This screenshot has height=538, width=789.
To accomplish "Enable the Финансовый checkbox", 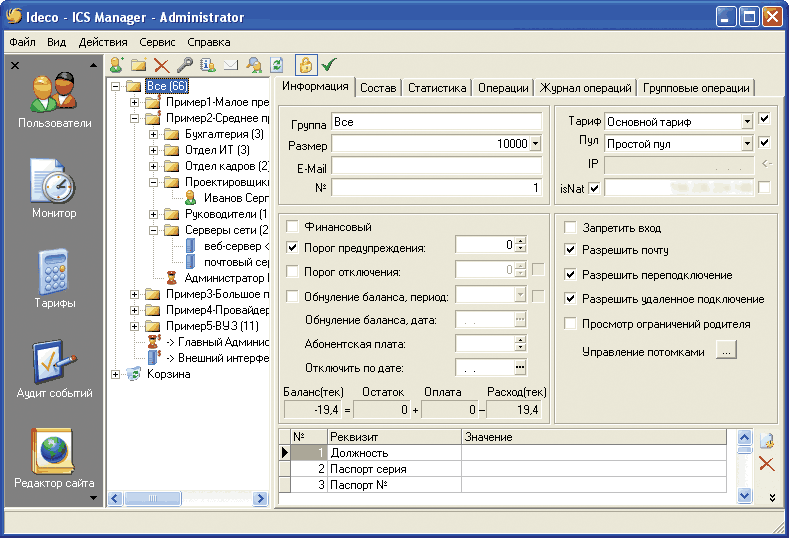I will coord(293,228).
